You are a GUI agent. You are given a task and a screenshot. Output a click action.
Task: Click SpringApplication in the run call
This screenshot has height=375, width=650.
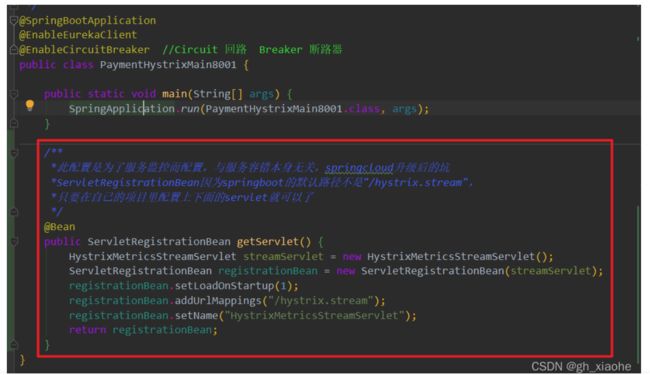point(122,109)
